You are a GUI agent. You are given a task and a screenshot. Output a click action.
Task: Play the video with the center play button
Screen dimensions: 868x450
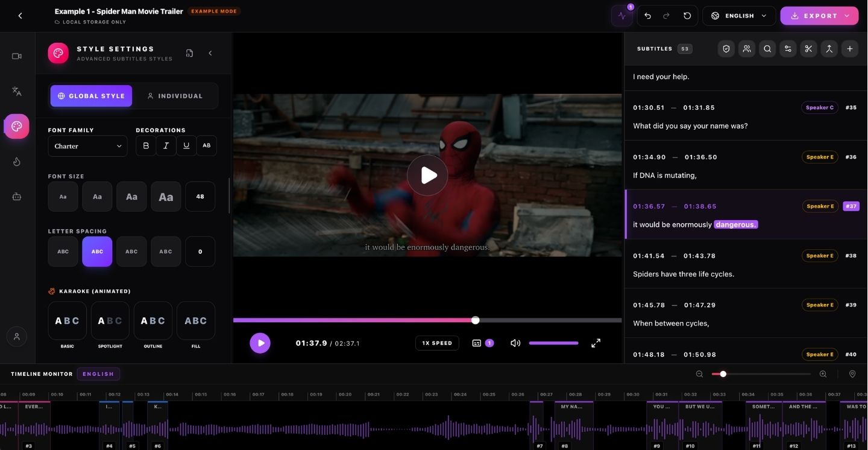427,175
